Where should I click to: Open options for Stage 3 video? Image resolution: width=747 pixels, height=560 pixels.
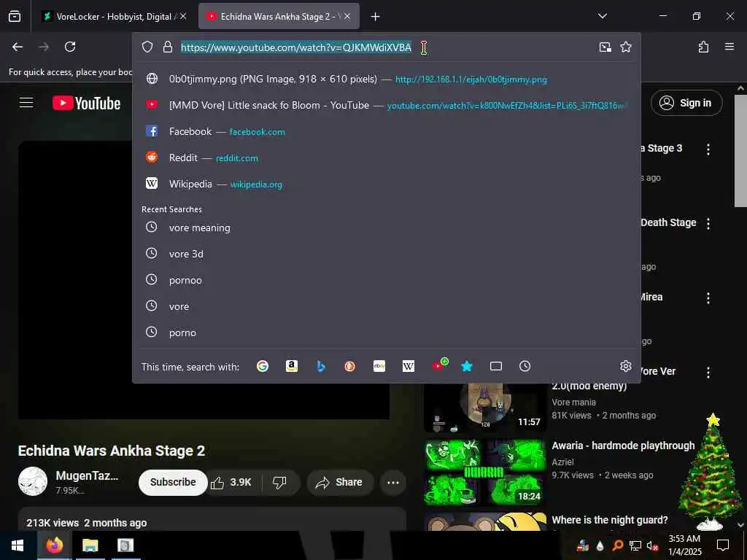(x=708, y=149)
